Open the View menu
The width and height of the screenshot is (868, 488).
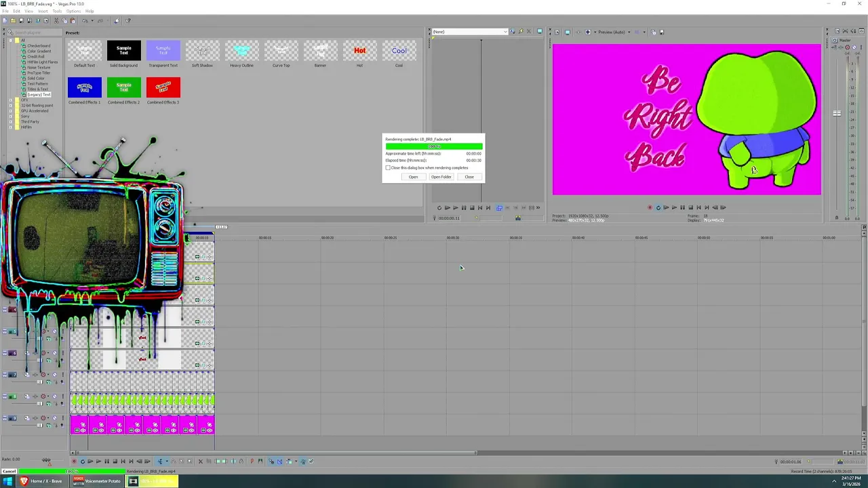tap(29, 11)
